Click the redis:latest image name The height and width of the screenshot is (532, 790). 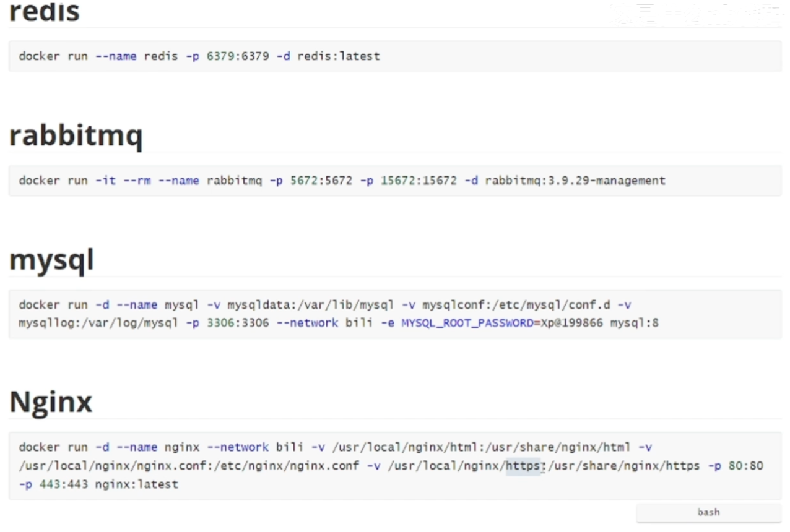[339, 56]
